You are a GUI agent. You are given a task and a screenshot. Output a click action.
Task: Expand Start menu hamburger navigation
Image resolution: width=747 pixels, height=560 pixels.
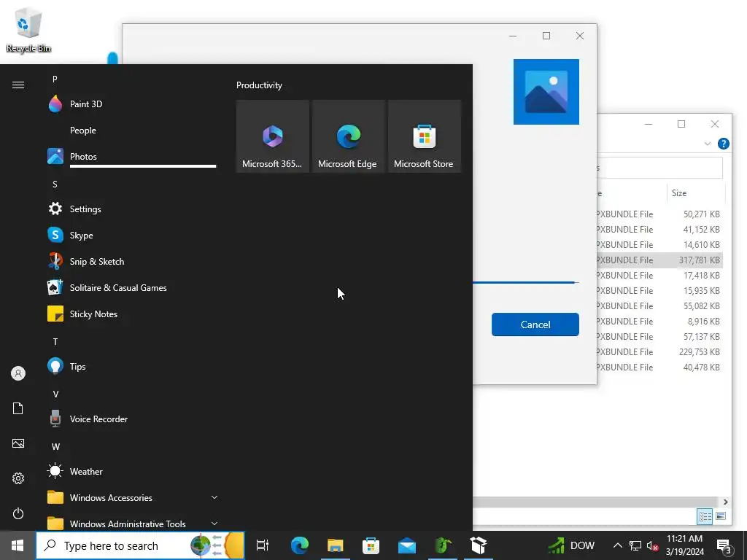[x=18, y=85]
